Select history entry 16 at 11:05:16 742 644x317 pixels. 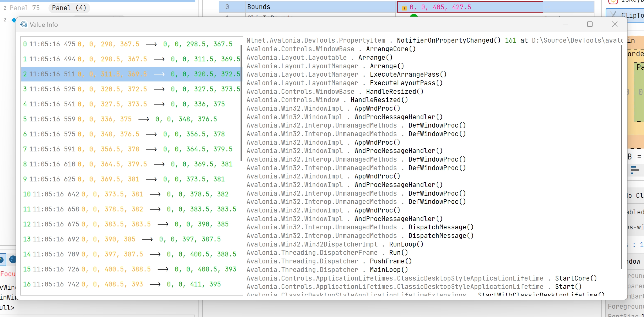[x=132, y=284]
